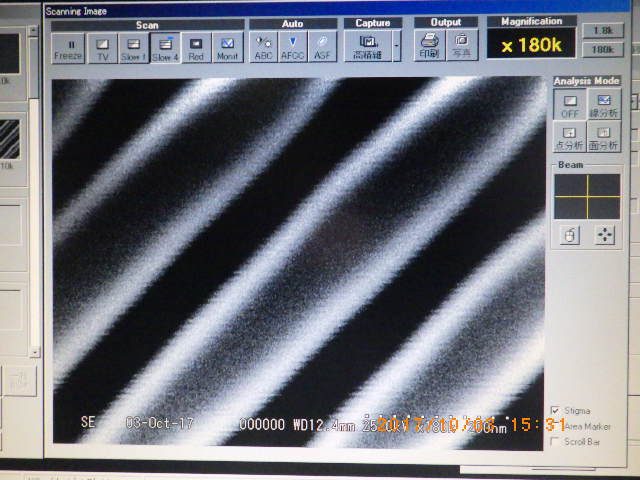Click the Beam crosshair position pad

587,196
